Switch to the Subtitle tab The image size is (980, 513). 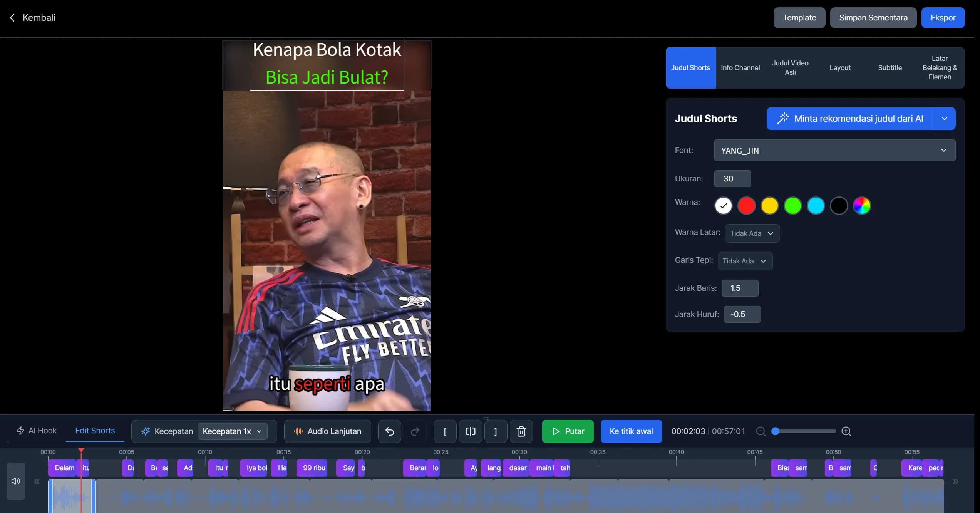890,68
